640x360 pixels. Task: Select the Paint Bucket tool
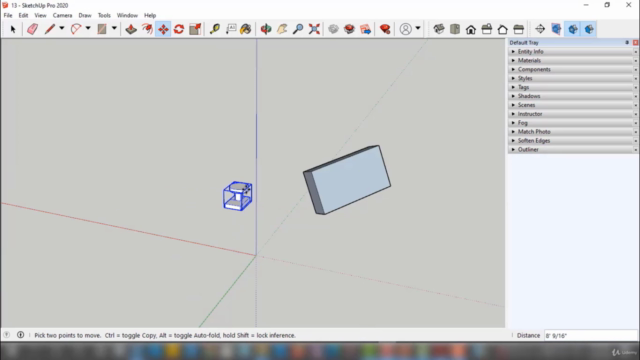(246, 29)
